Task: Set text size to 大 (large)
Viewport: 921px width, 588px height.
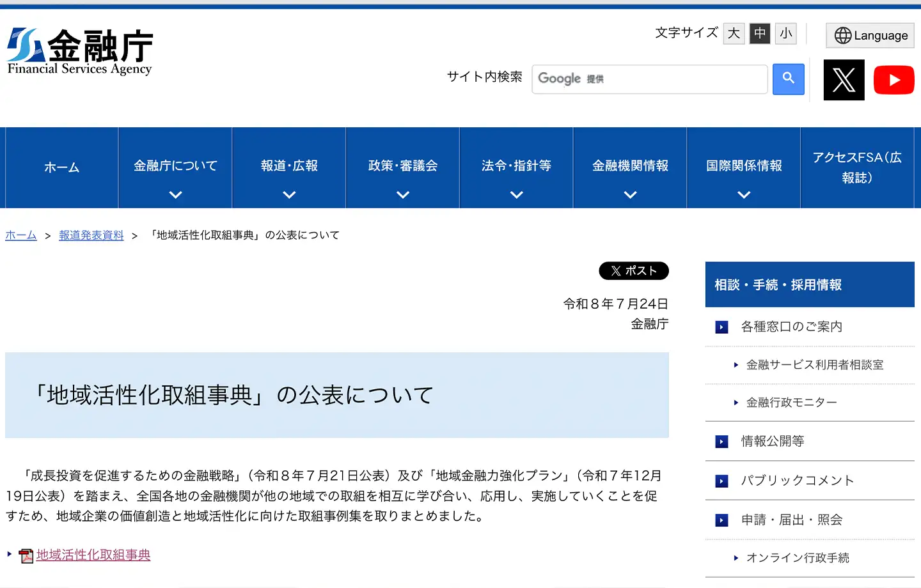Action: pos(734,33)
